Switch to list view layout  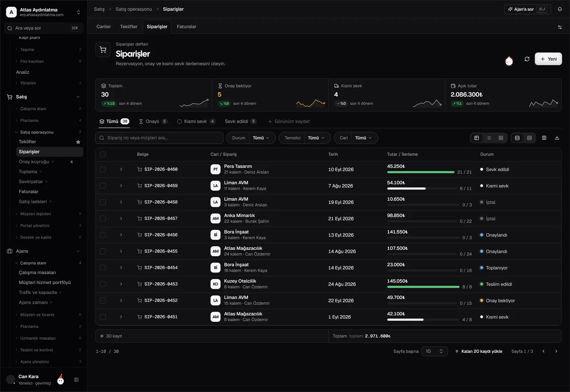pyautogui.click(x=489, y=138)
